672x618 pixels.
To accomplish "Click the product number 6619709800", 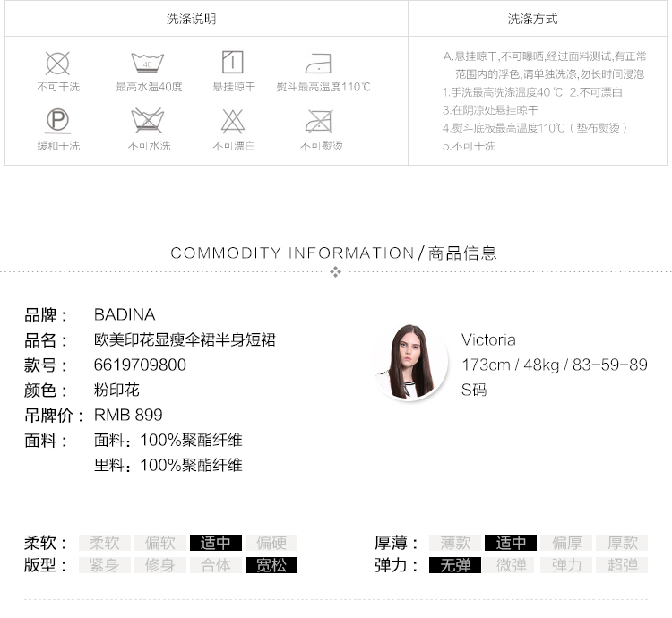I will click(140, 365).
